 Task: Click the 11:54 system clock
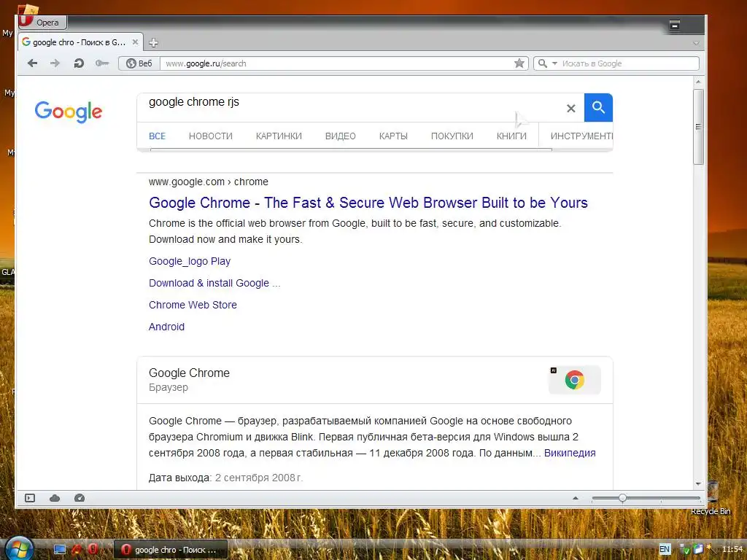732,550
